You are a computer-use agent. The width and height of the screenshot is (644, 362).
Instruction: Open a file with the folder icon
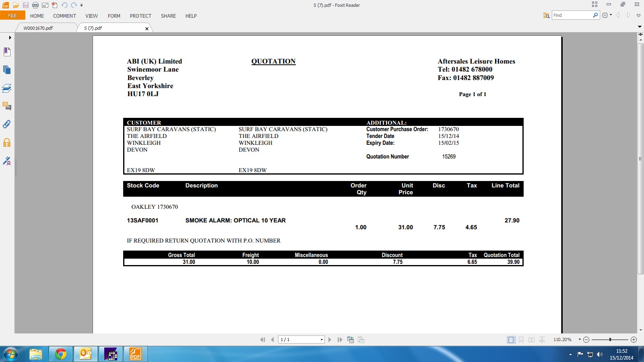16,5
